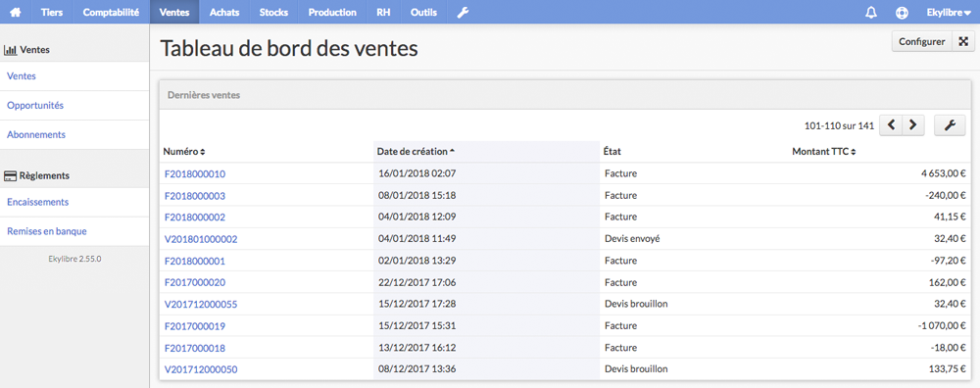Open Abonnements in sidebar

(x=35, y=135)
